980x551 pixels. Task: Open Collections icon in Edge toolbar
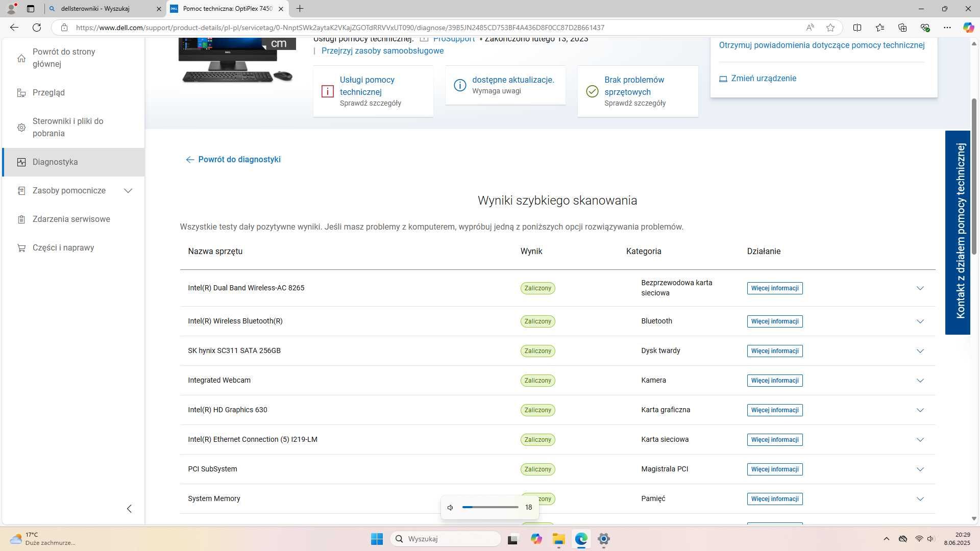click(x=902, y=28)
